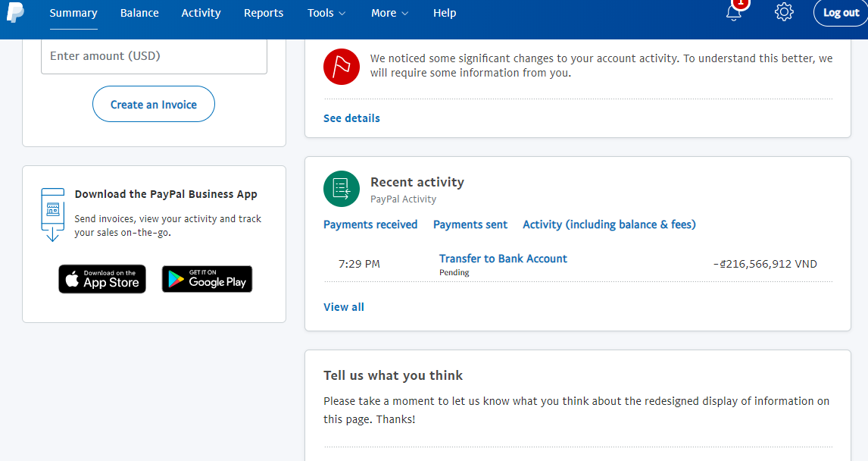
Task: Click the mobile app download icon
Action: 52,215
